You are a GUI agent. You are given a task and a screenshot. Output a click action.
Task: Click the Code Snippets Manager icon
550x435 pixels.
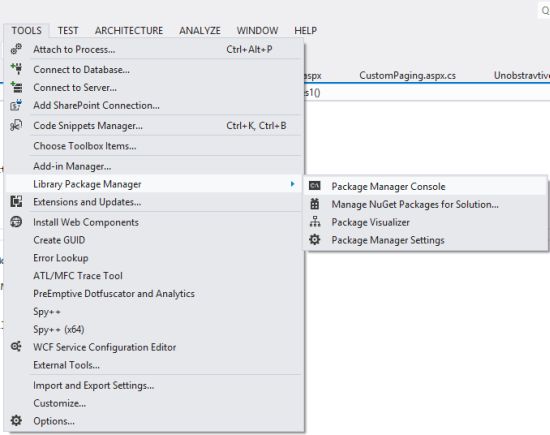(x=16, y=125)
